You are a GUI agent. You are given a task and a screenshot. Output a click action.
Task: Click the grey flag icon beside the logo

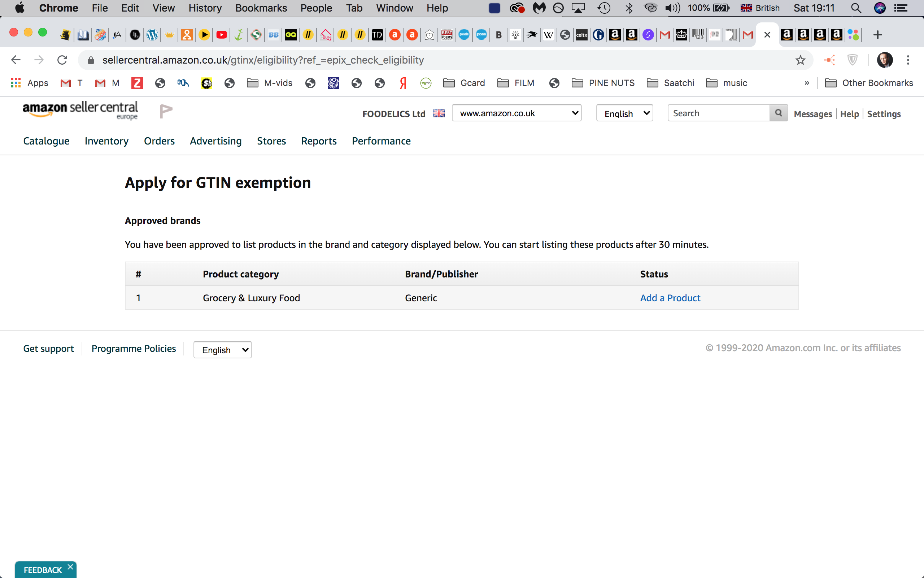point(166,111)
